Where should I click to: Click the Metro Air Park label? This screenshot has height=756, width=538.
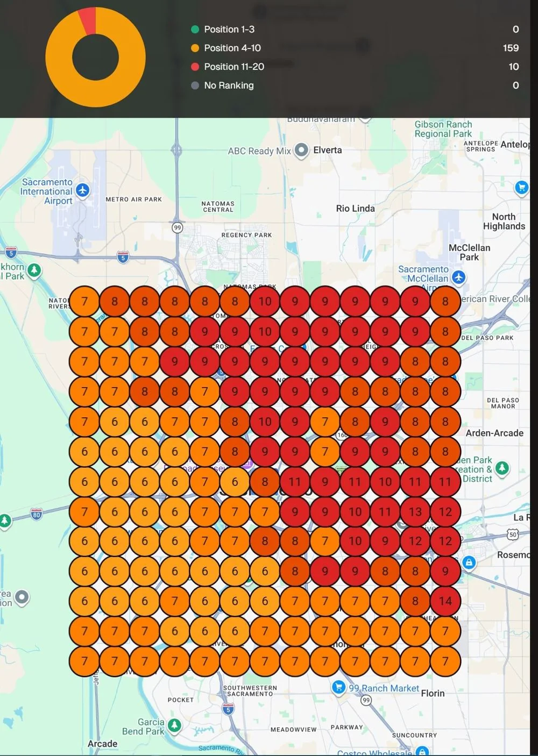coord(134,199)
